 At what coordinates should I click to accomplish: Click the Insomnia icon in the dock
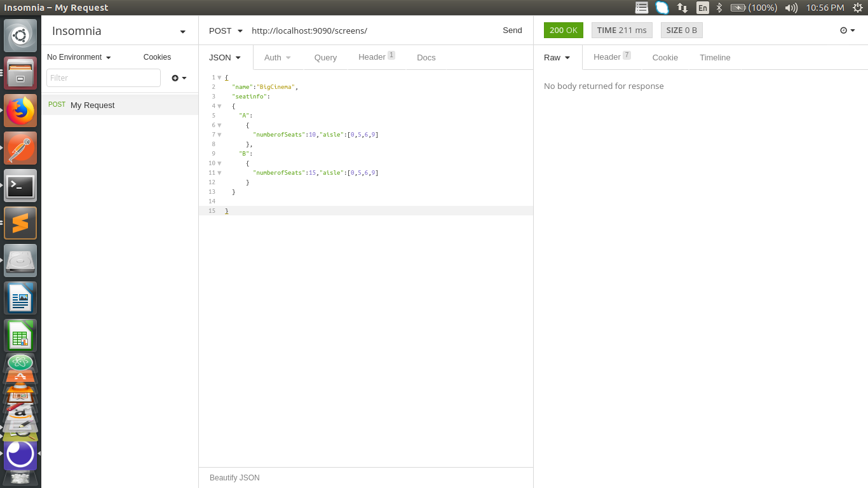(x=20, y=454)
